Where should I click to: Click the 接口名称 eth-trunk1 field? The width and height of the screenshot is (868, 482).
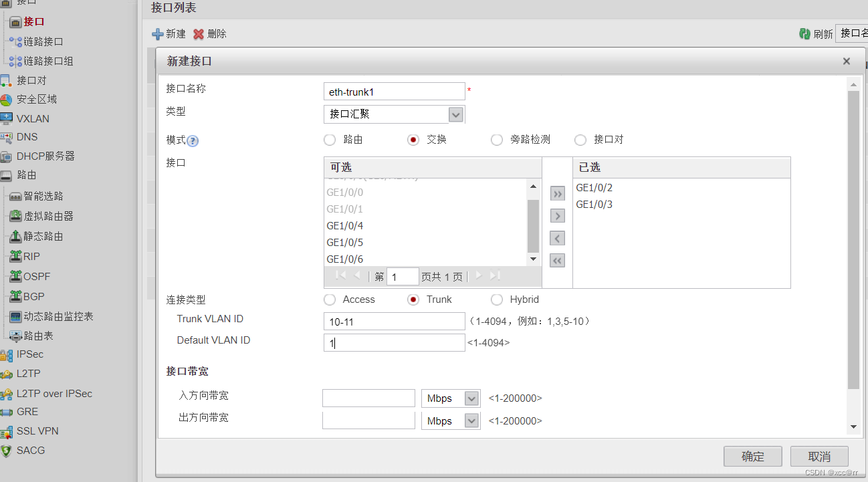(x=394, y=92)
